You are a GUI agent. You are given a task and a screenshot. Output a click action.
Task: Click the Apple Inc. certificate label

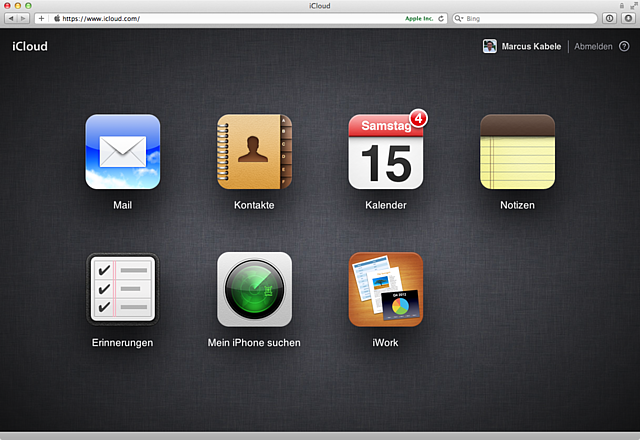[x=419, y=18]
